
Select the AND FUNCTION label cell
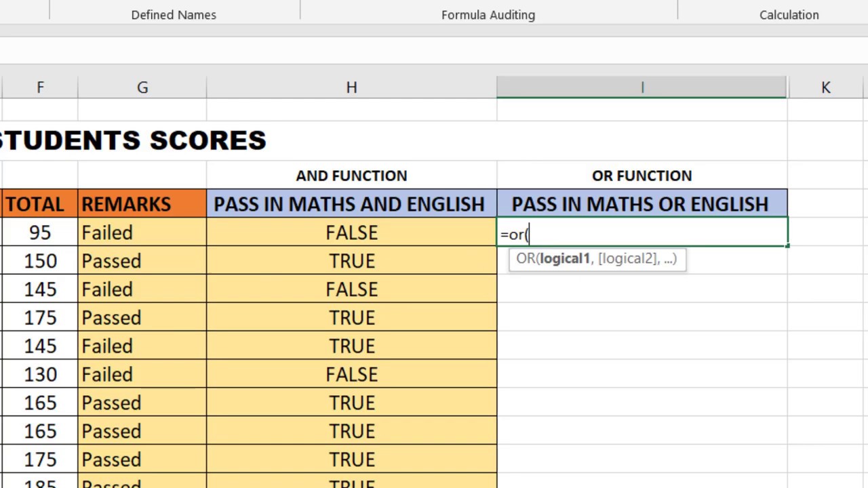tap(351, 176)
